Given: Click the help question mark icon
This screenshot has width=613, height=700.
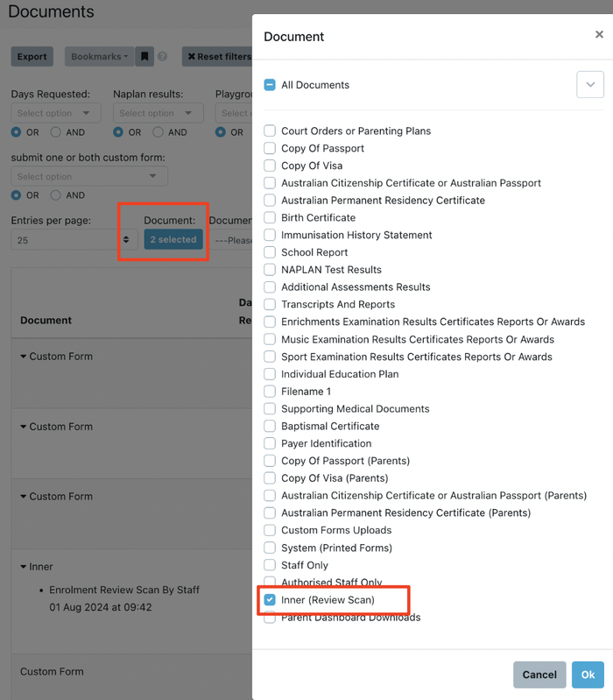Looking at the screenshot, I should 162,57.
